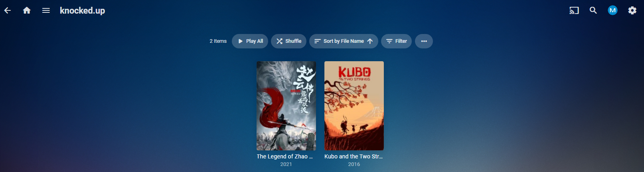Screen dimensions: 644x172
Task: Click the Cast to device icon
Action: click(574, 10)
